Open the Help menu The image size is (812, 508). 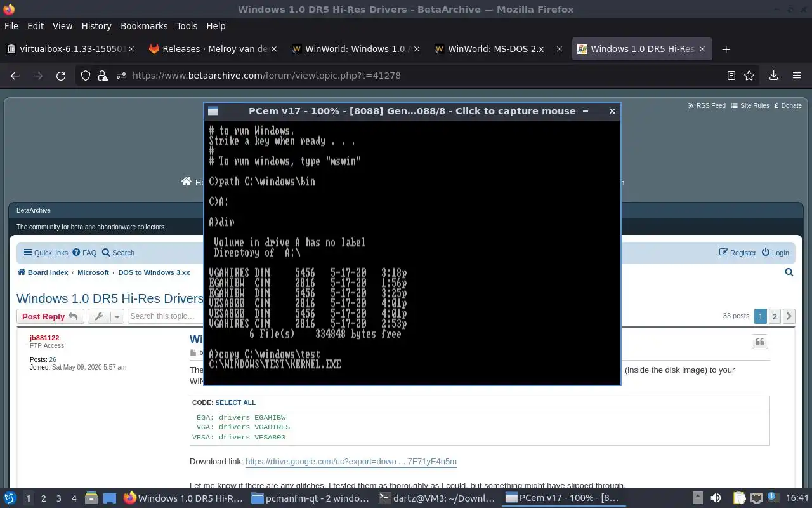[216, 26]
